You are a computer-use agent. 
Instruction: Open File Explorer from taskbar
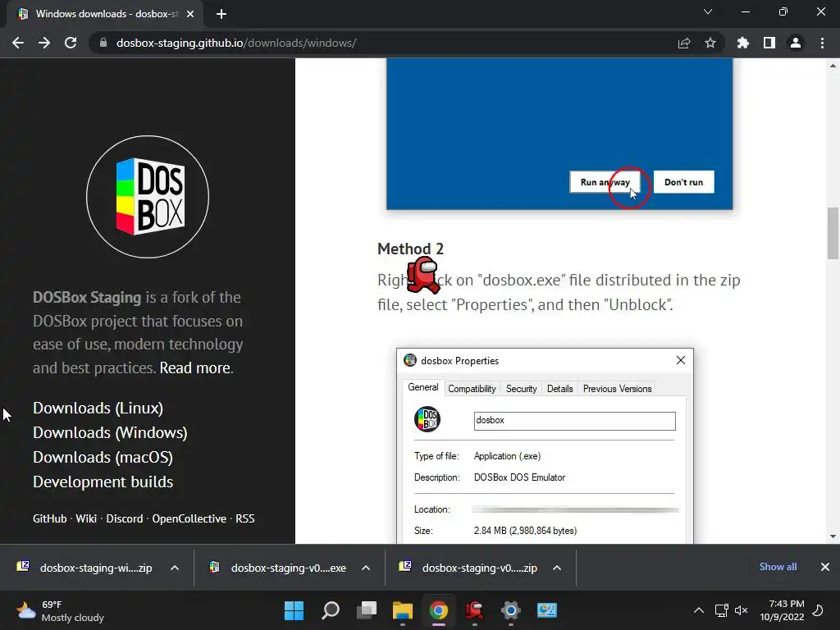pos(402,610)
